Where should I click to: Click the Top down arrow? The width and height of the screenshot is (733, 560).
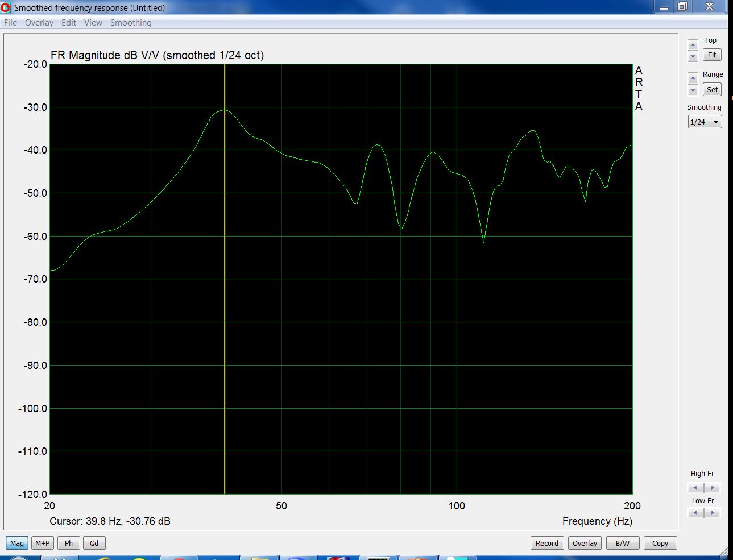coord(693,56)
